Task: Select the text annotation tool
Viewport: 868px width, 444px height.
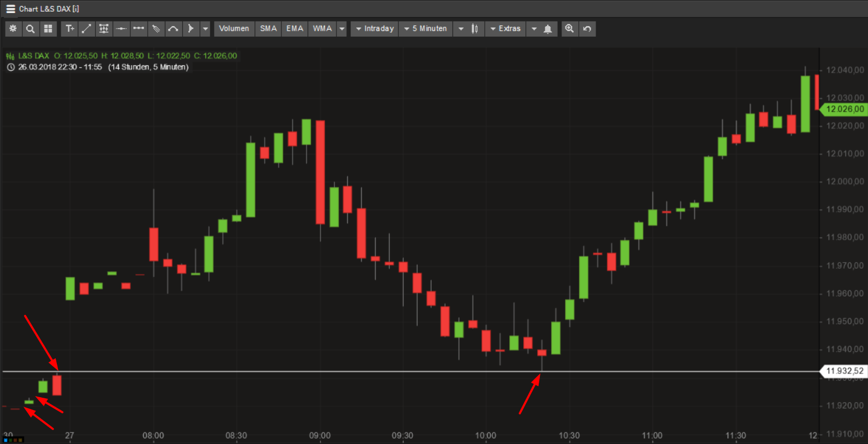Action: click(x=69, y=28)
